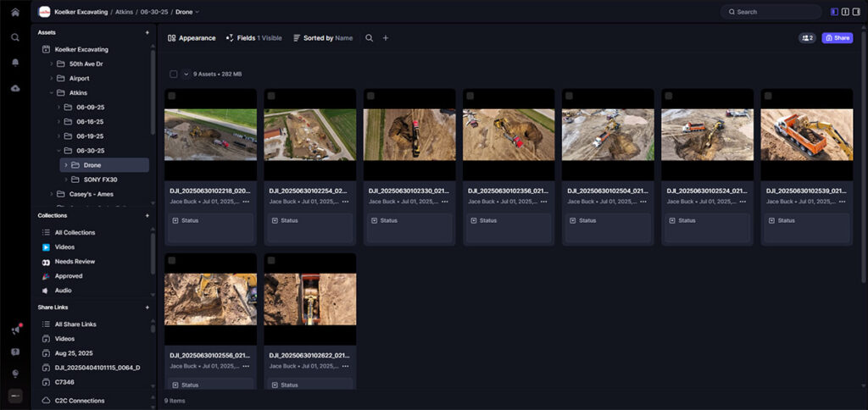Expand the 06-09-25 folder
868x410 pixels.
[58, 108]
